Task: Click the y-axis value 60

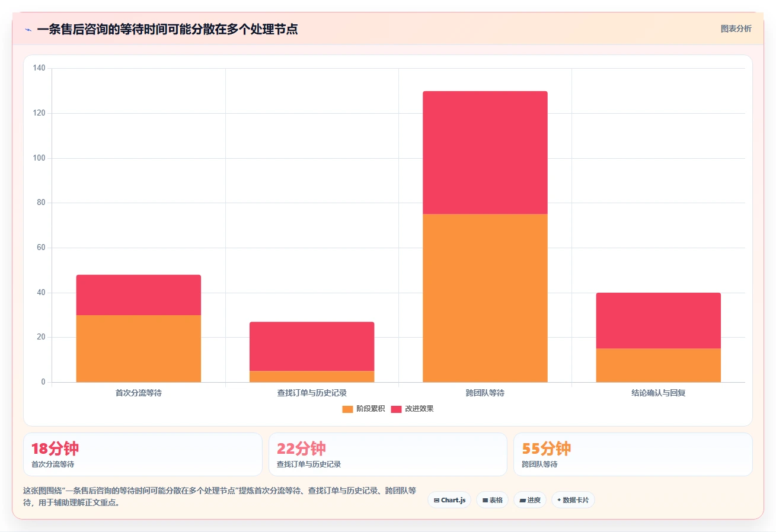Action: [x=41, y=248]
